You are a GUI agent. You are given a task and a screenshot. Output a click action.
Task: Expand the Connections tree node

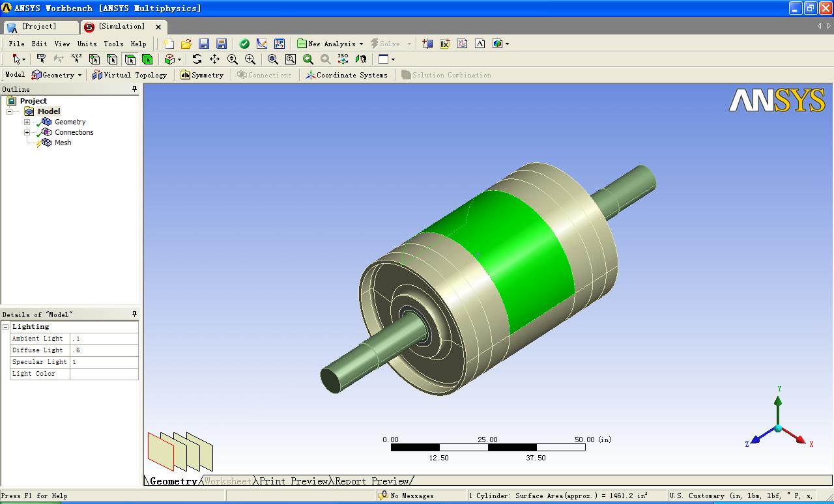pos(27,132)
